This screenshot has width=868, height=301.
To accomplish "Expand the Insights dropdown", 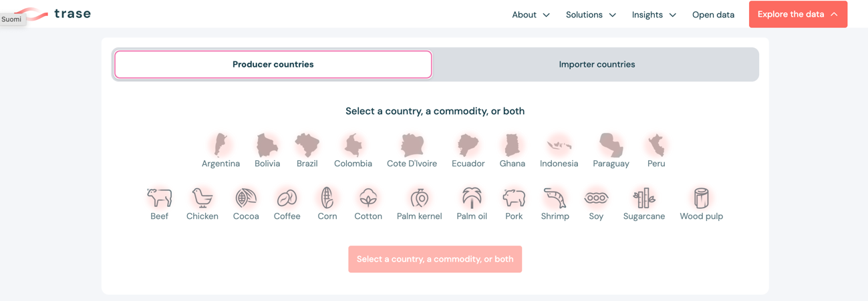I will click(x=654, y=15).
